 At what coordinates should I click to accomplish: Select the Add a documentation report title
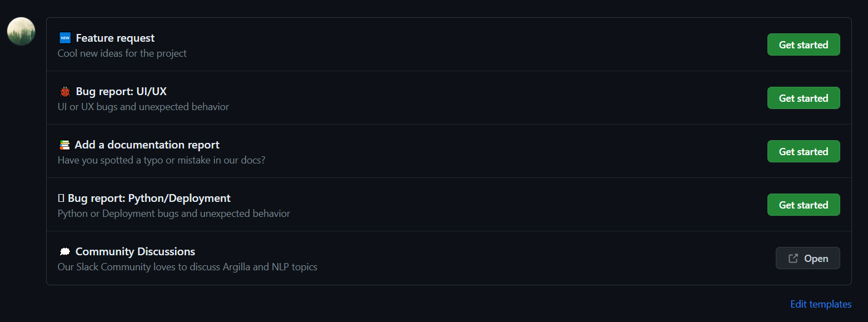[x=147, y=145]
